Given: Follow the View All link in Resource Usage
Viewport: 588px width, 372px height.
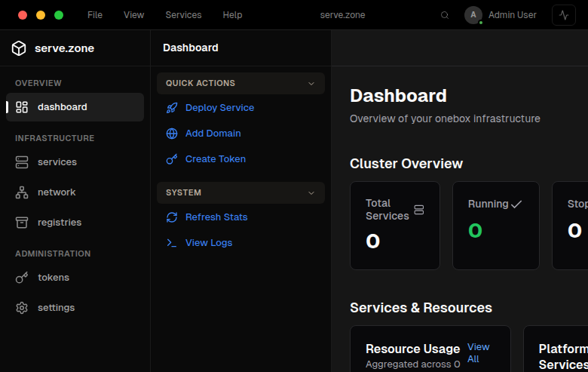Looking at the screenshot, I should click(x=478, y=352).
